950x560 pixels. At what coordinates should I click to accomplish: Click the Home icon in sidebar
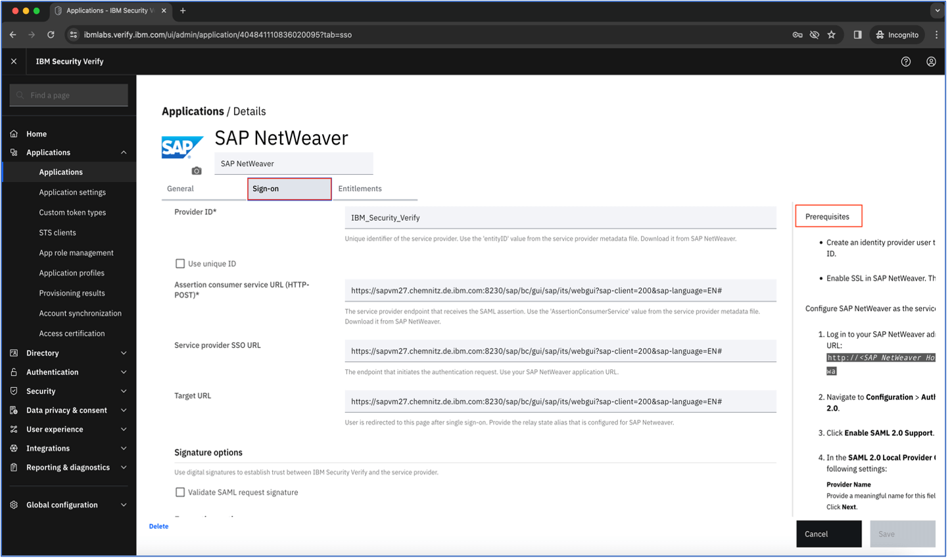point(14,134)
